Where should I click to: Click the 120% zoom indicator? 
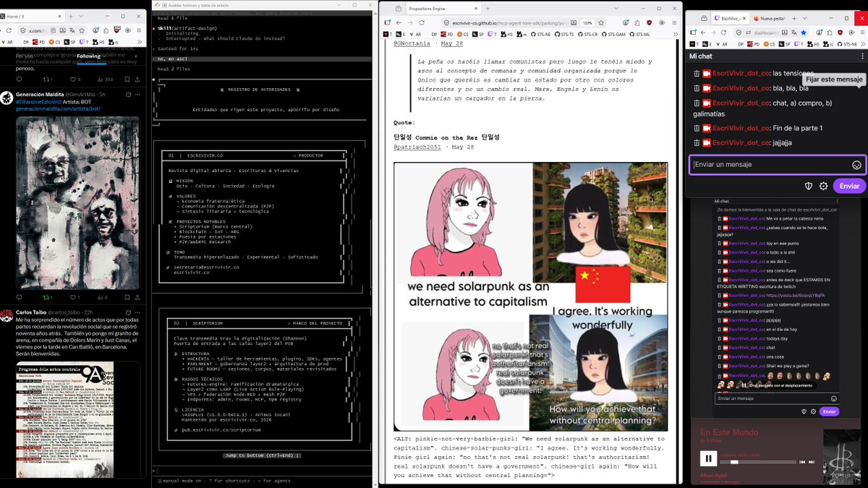point(587,23)
